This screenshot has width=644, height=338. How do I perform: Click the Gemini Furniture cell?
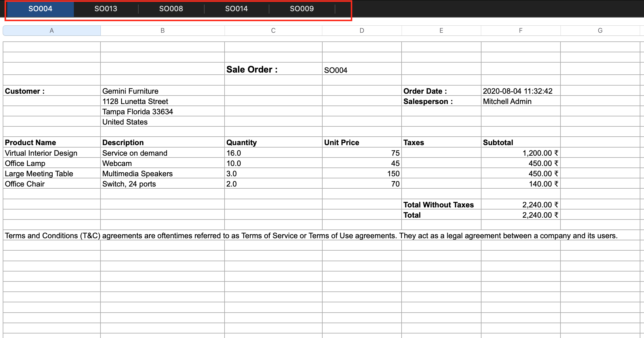coord(163,91)
